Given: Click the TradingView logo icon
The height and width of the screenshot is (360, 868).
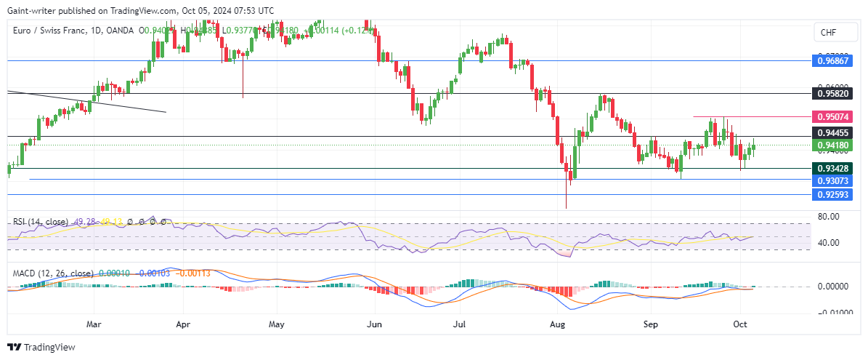Looking at the screenshot, I should [15, 347].
